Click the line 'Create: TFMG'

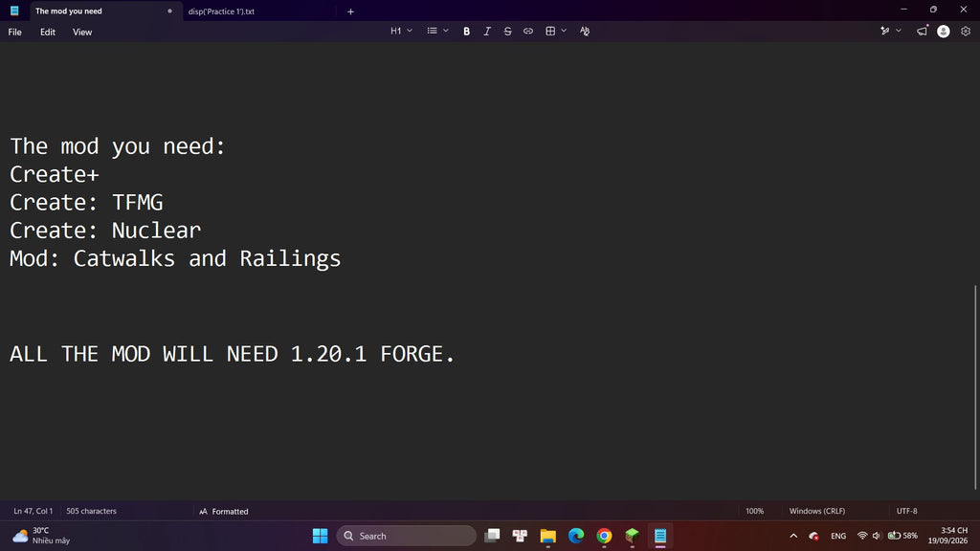point(86,203)
